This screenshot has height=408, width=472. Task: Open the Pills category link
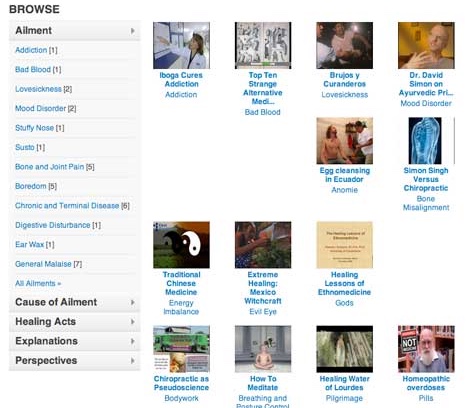point(426,398)
